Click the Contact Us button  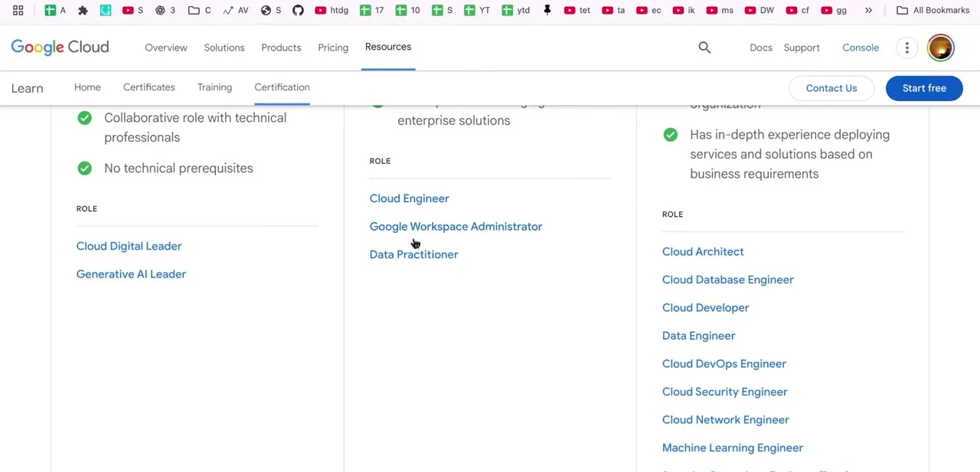click(831, 88)
